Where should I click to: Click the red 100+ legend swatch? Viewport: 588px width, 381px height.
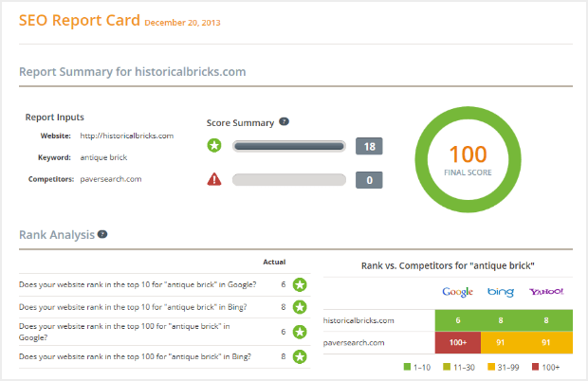pyautogui.click(x=538, y=366)
